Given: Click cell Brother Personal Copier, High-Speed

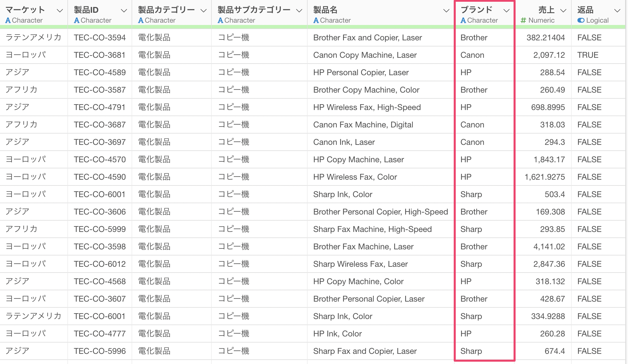Looking at the screenshot, I should pyautogui.click(x=381, y=212).
